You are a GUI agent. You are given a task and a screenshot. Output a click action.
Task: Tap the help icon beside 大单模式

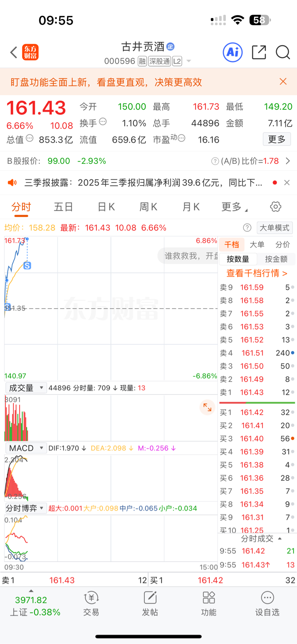point(247,228)
